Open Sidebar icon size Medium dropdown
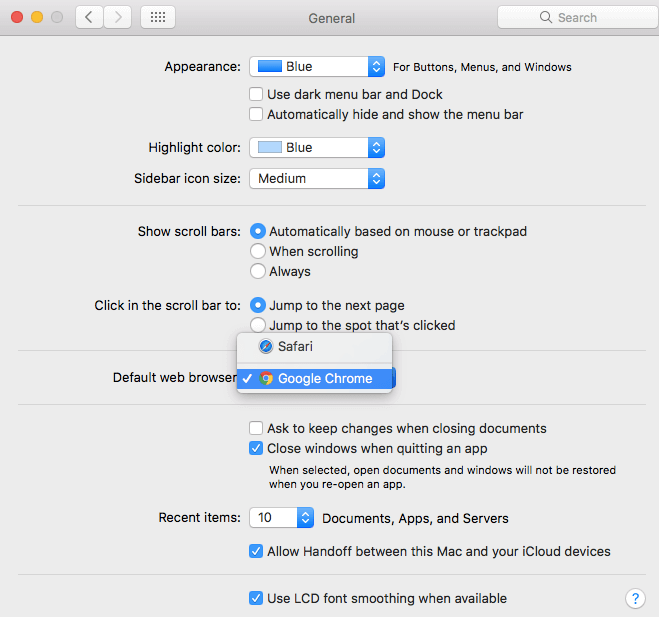 tap(317, 179)
